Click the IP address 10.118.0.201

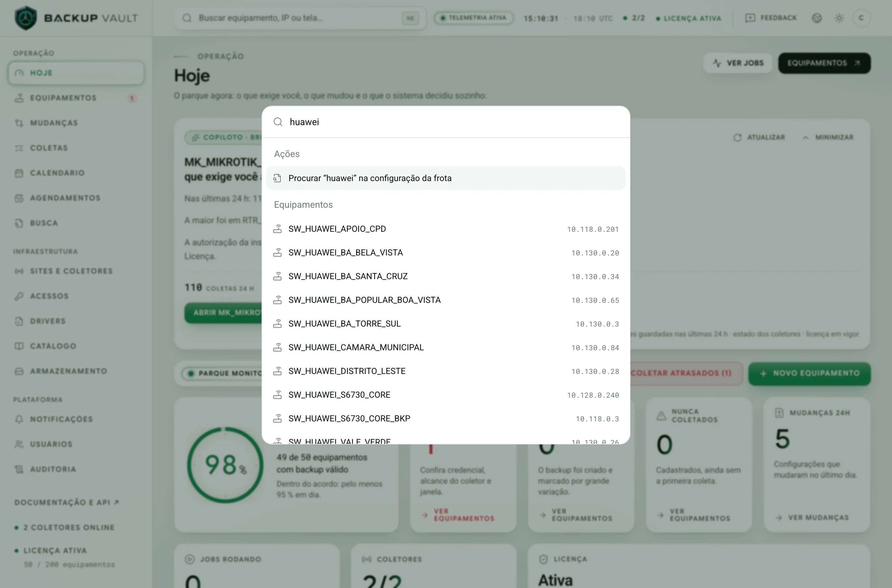click(593, 229)
